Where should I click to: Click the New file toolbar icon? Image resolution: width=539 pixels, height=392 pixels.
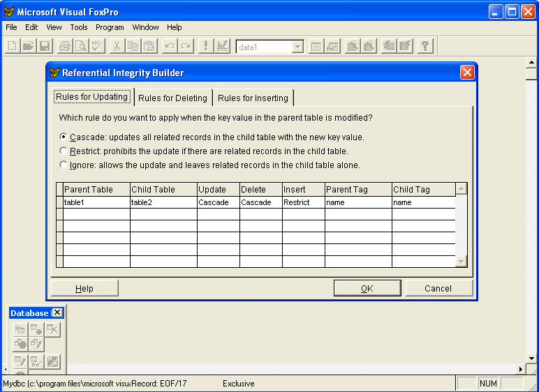pyautogui.click(x=13, y=46)
